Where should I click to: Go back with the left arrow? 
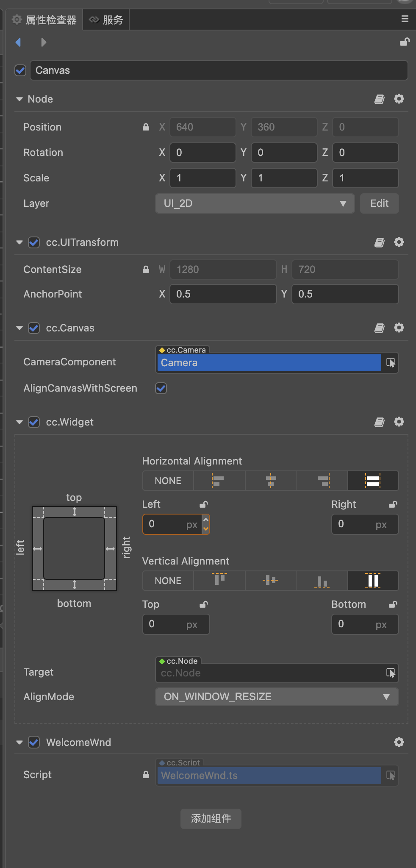[18, 42]
